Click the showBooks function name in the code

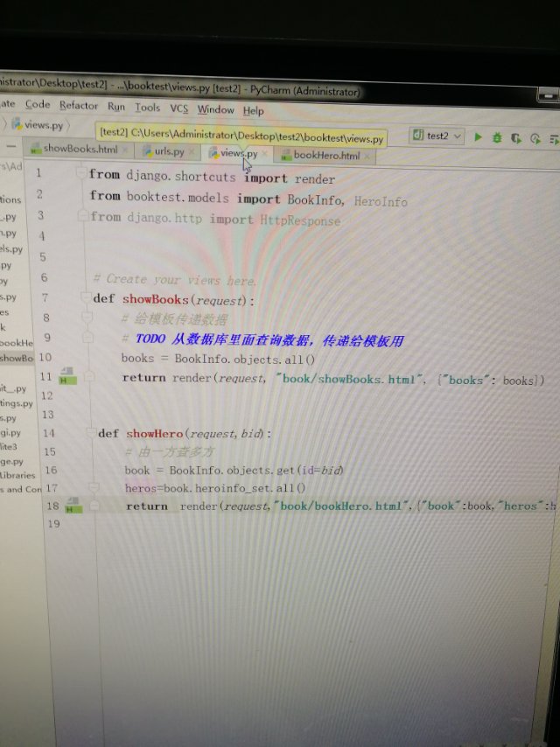point(156,299)
